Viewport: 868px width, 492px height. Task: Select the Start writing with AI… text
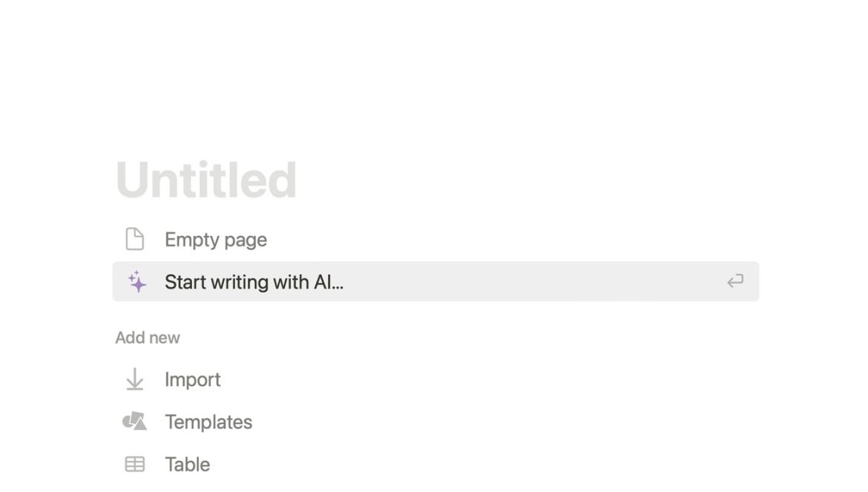(x=254, y=282)
